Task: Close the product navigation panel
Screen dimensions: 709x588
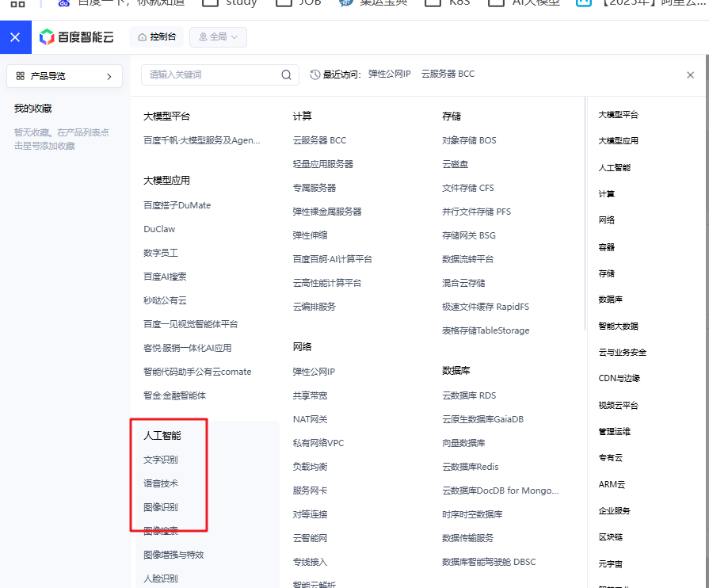Action: (690, 75)
